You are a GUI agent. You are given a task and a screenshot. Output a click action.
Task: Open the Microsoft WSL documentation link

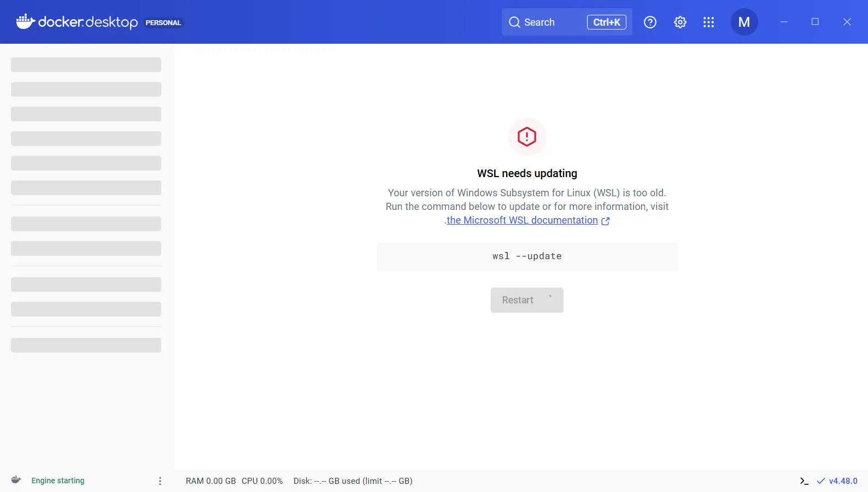pyautogui.click(x=522, y=220)
